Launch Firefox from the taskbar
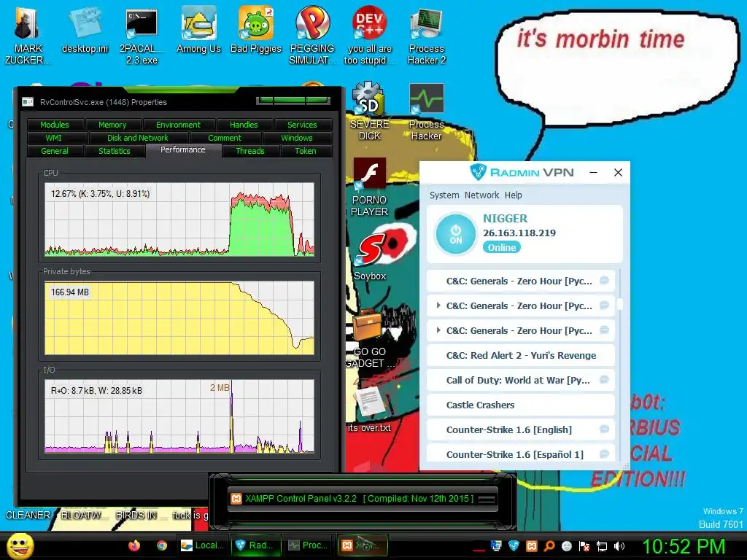Image resolution: width=747 pixels, height=560 pixels. pos(134,545)
